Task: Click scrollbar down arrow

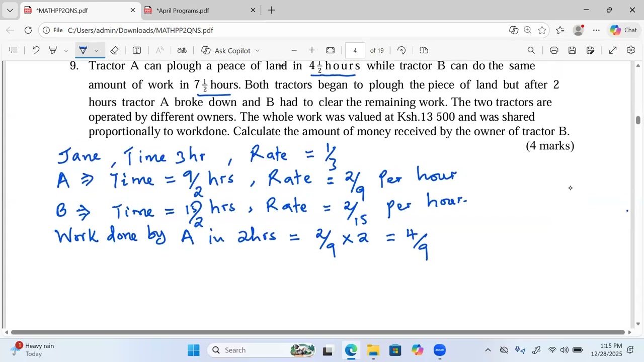Action: pyautogui.click(x=638, y=324)
